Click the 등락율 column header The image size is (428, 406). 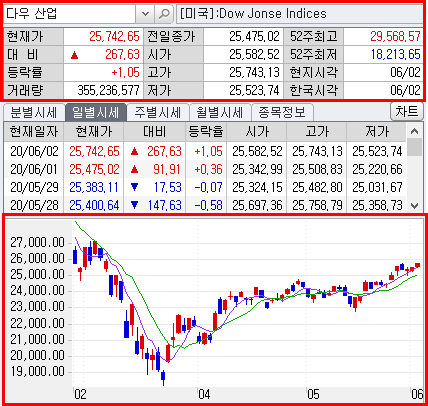pyautogui.click(x=206, y=132)
